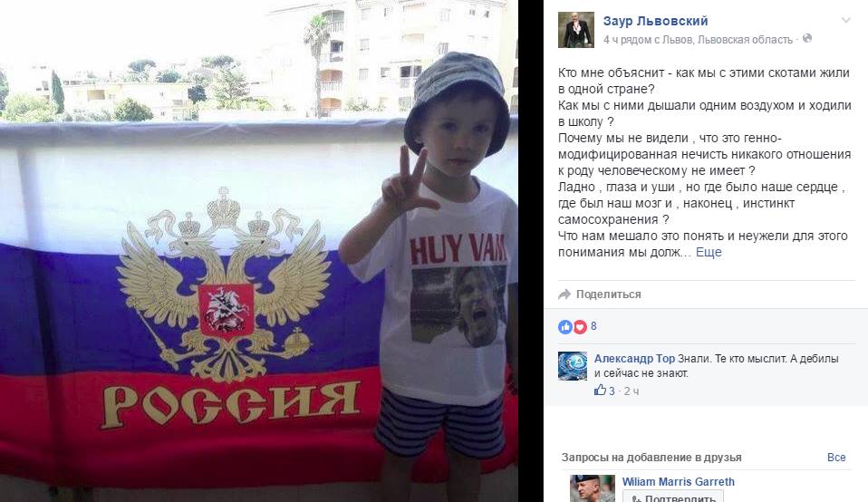The width and height of the screenshot is (868, 502).
Task: Open the Wiliam Marris Garreth profile link
Action: pyautogui.click(x=678, y=481)
